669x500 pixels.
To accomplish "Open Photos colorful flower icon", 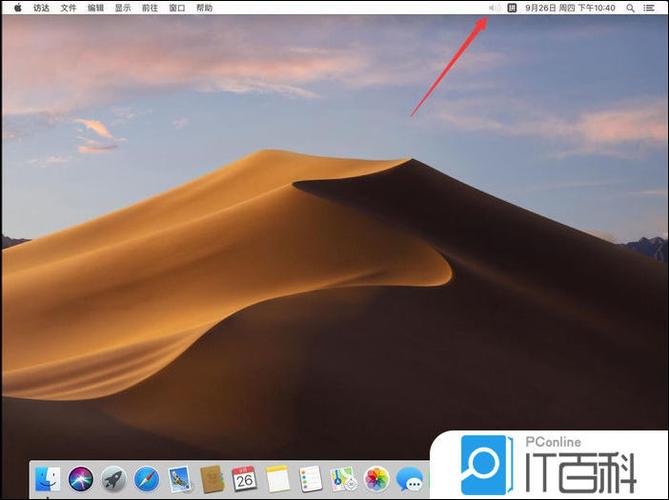I will (x=376, y=479).
